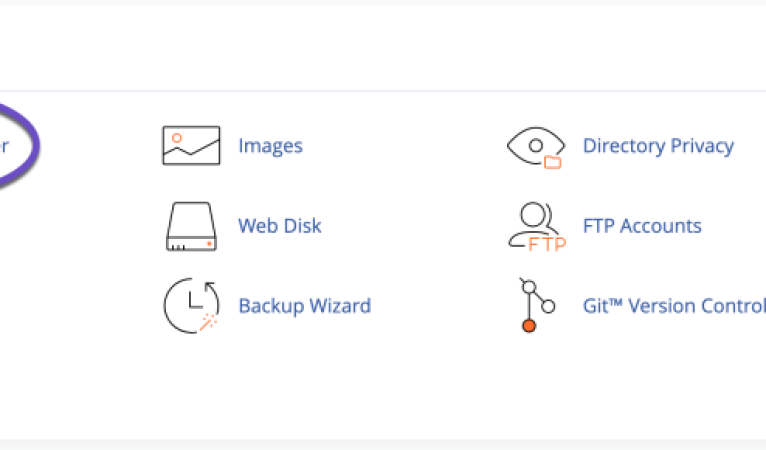Viewport: 766px width, 450px height.
Task: Click the purple highlight circle on the left edge
Action: (x=20, y=146)
